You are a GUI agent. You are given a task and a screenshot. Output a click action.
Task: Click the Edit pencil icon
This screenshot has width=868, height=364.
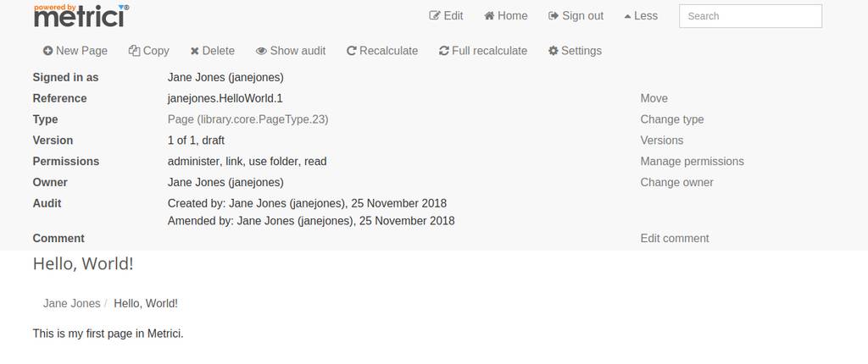(x=435, y=16)
